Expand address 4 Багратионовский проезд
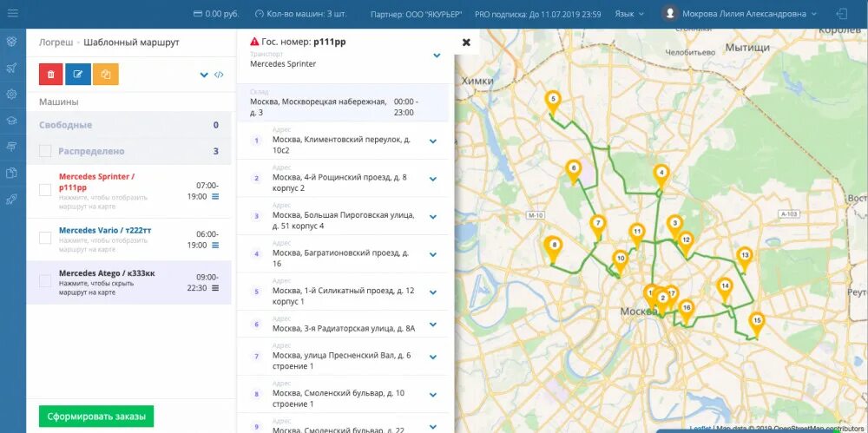Image resolution: width=868 pixels, height=433 pixels. click(x=433, y=255)
